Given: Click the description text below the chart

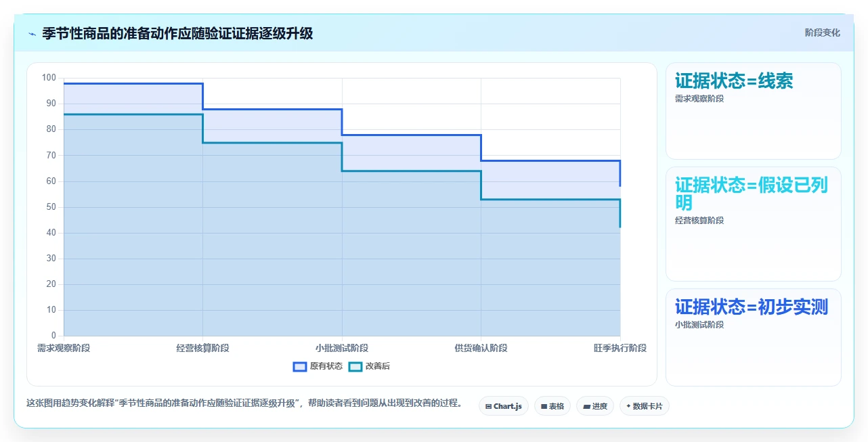Looking at the screenshot, I should (244, 403).
